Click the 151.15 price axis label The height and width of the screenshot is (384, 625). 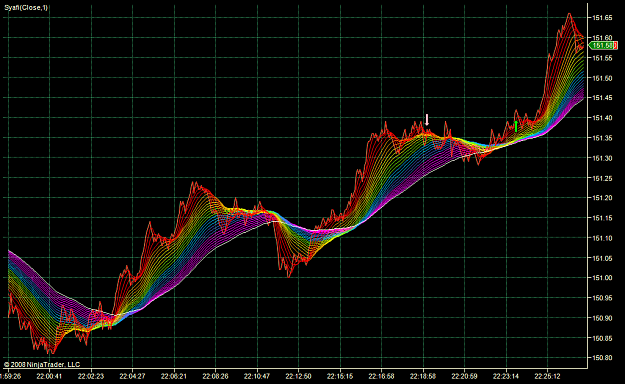[602, 218]
